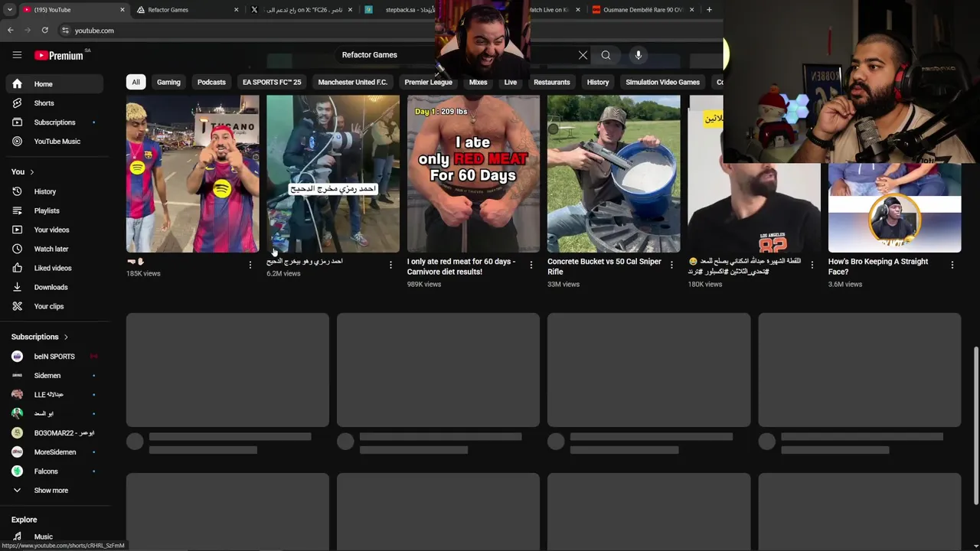Switch to the stepback.sa browser tab

point(398,10)
